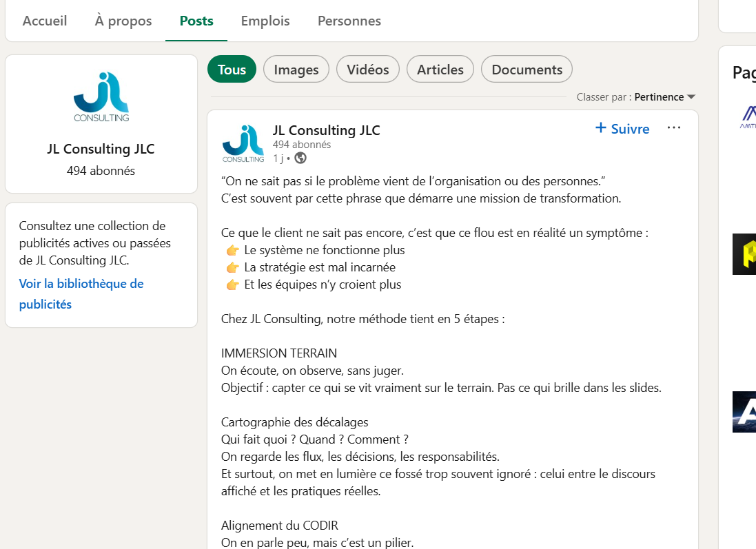The height and width of the screenshot is (549, 756).
Task: Go to the Accueil tab
Action: point(45,21)
